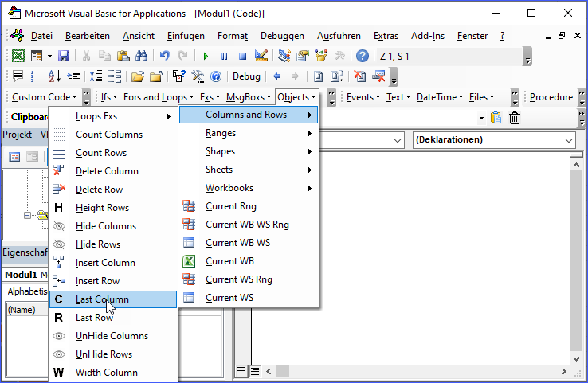588x383 pixels.
Task: Click the trash can icon
Action: click(x=515, y=118)
